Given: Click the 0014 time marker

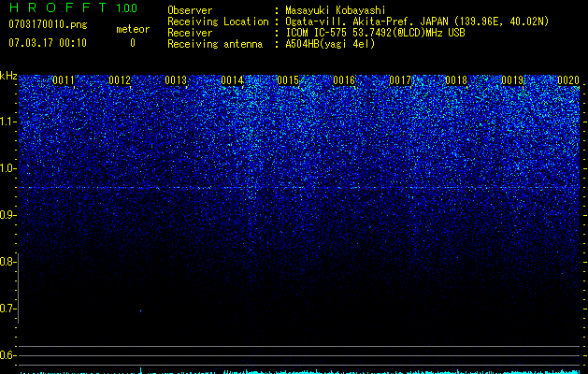Looking at the screenshot, I should [232, 80].
